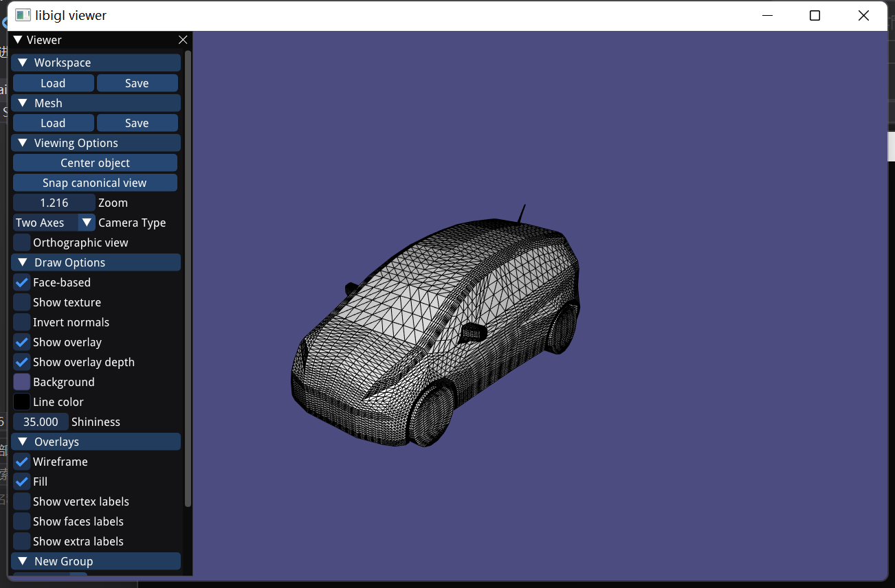Load a mesh file
The image size is (895, 588).
(53, 123)
